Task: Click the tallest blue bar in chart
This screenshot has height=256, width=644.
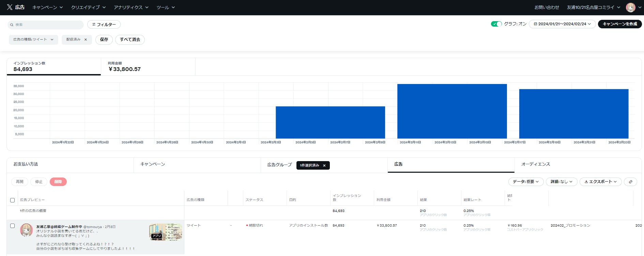Action: pyautogui.click(x=452, y=111)
